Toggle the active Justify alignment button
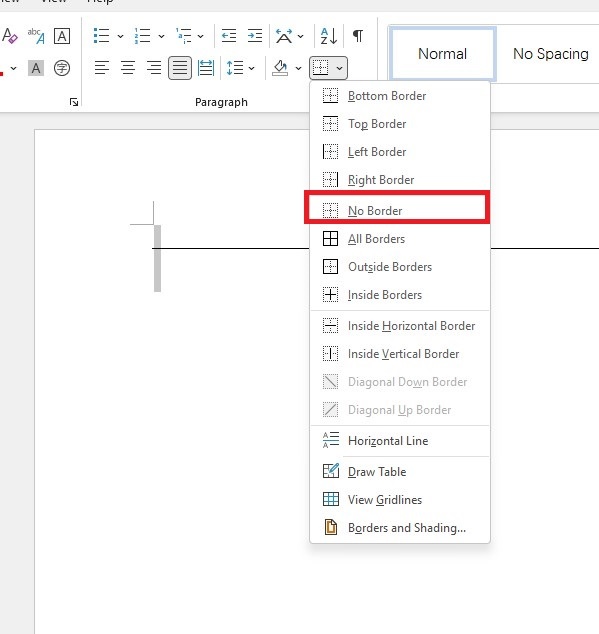The height and width of the screenshot is (634, 599). (x=180, y=68)
